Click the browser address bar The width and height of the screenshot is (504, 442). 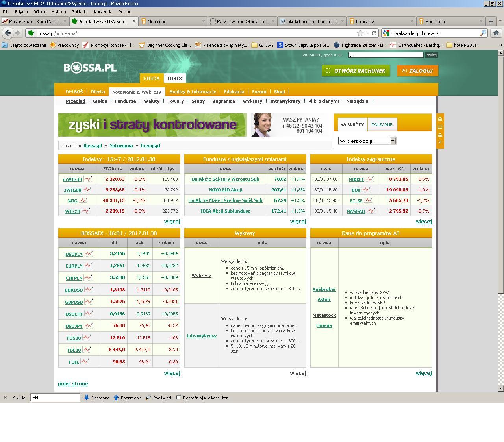[197, 33]
